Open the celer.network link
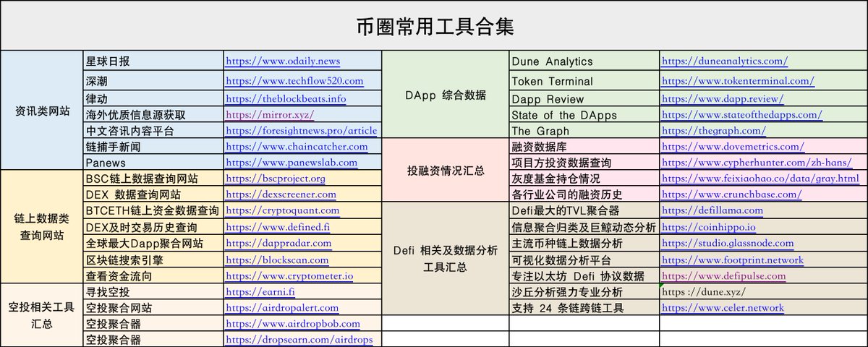The width and height of the screenshot is (868, 347). [722, 308]
